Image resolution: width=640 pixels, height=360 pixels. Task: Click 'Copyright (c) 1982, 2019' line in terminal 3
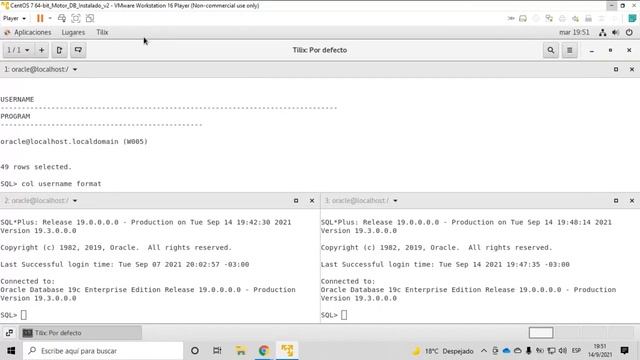click(x=436, y=248)
